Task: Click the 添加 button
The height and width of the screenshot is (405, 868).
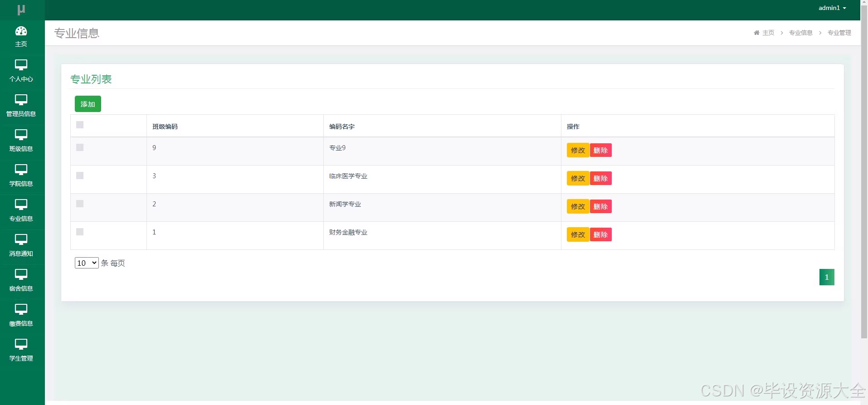Action: (x=88, y=104)
